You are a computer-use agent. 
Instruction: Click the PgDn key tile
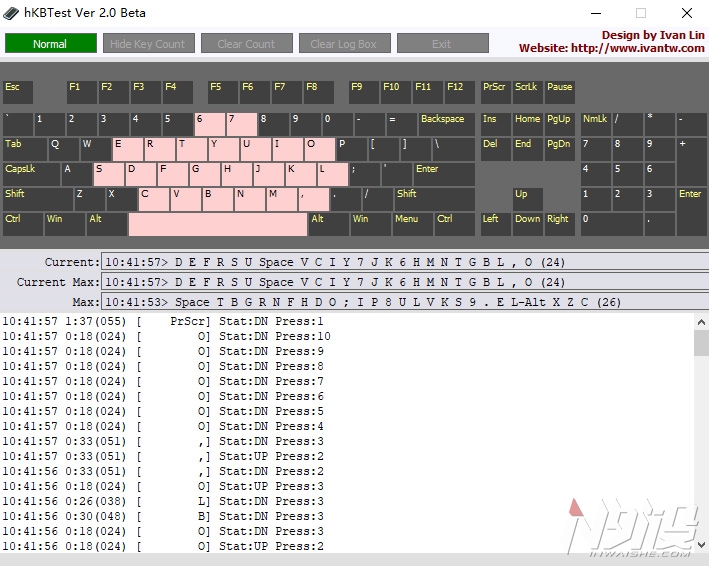(560, 149)
